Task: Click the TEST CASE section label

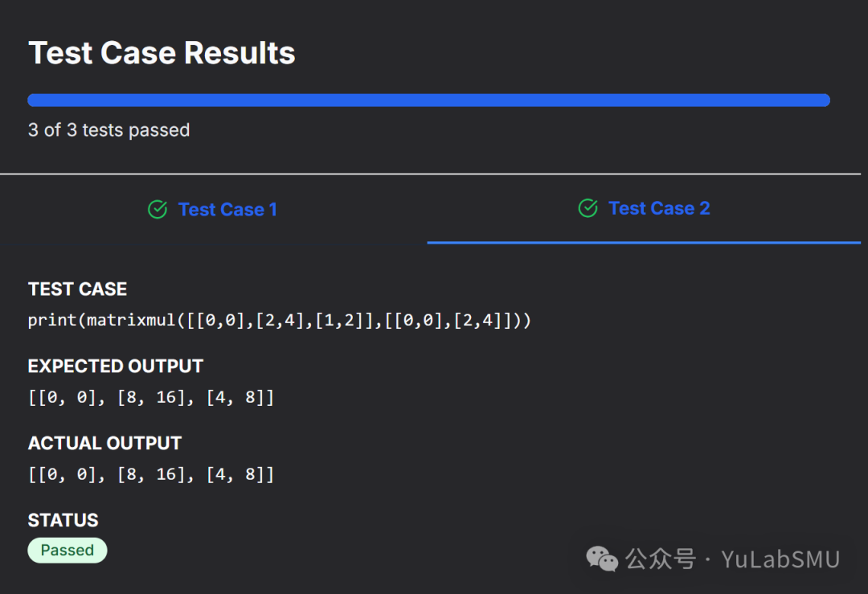Action: pos(77,289)
